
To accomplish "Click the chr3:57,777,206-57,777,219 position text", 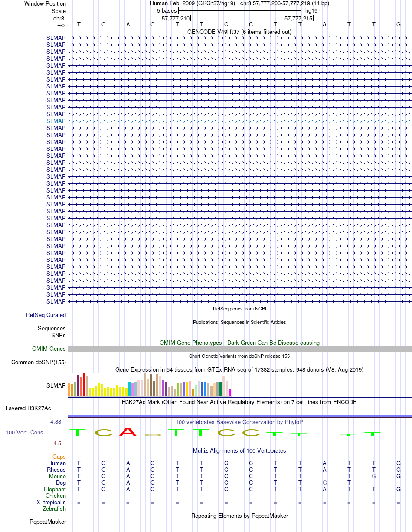I will 284,3.
